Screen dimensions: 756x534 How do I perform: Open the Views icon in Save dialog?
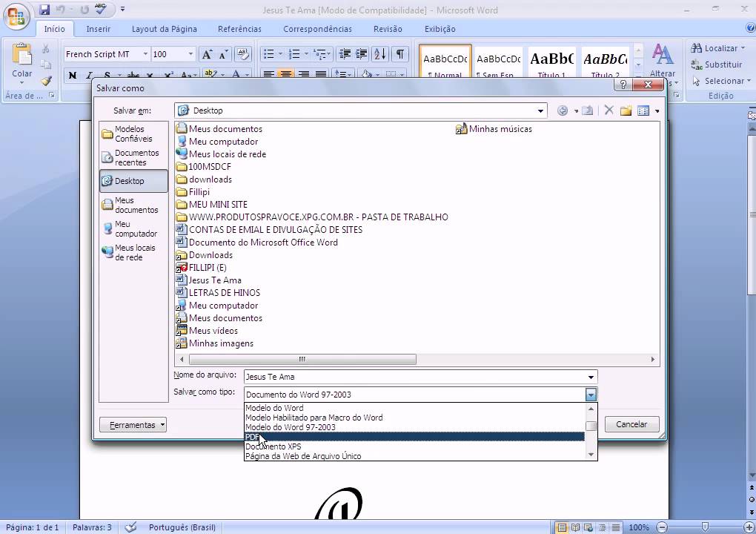pos(643,111)
